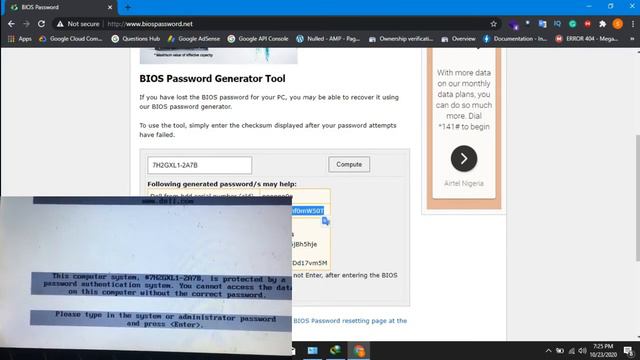Open the Documentation bookmark
Image resolution: width=640 pixels, height=360 pixels.
[x=515, y=39]
